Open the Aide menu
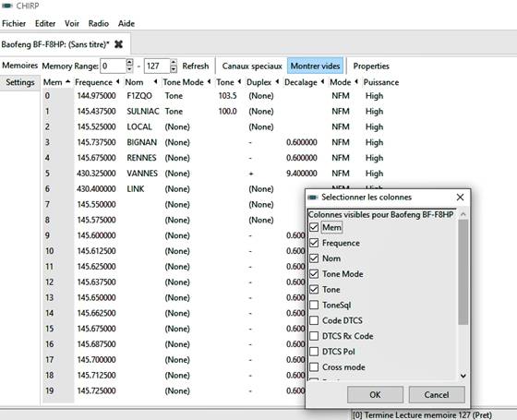Image resolution: width=517 pixels, height=420 pixels. click(x=126, y=23)
